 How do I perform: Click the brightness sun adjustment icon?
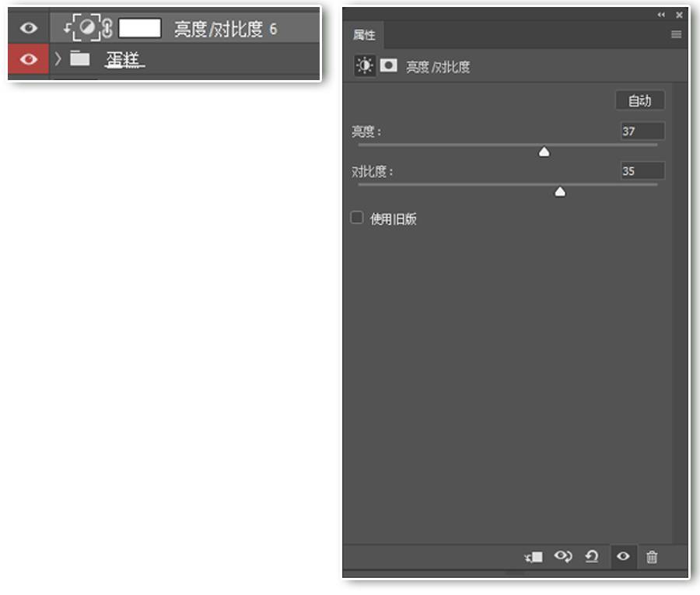(364, 65)
